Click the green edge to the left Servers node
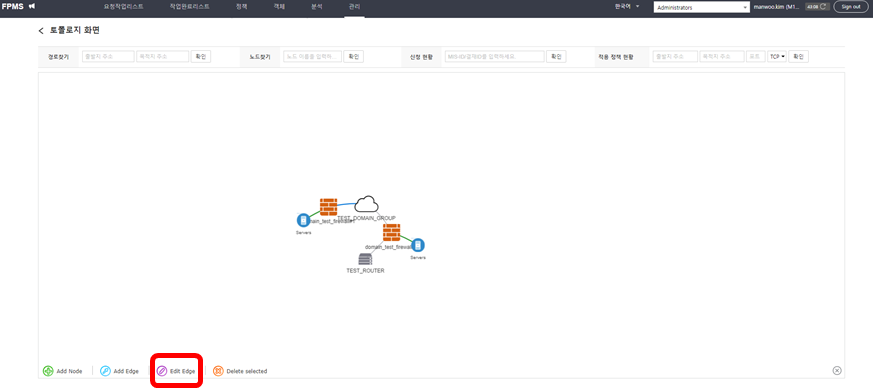Image resolution: width=873 pixels, height=388 pixels. [315, 213]
